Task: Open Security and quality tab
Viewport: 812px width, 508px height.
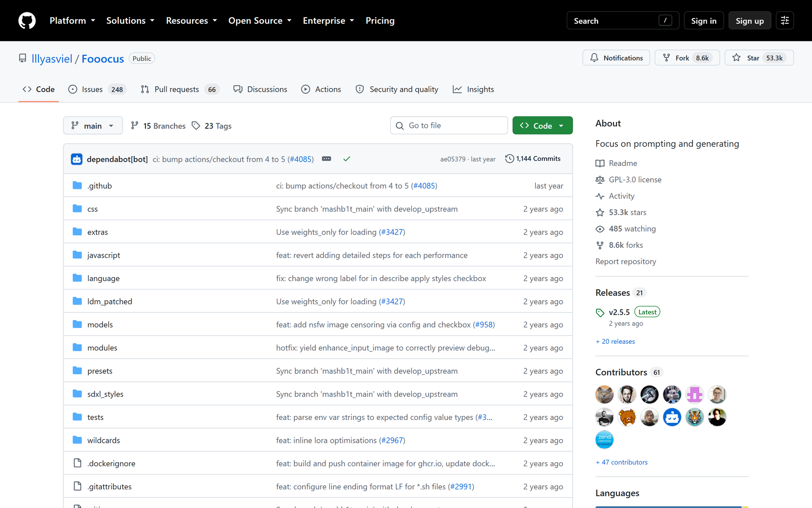Action: [397, 89]
